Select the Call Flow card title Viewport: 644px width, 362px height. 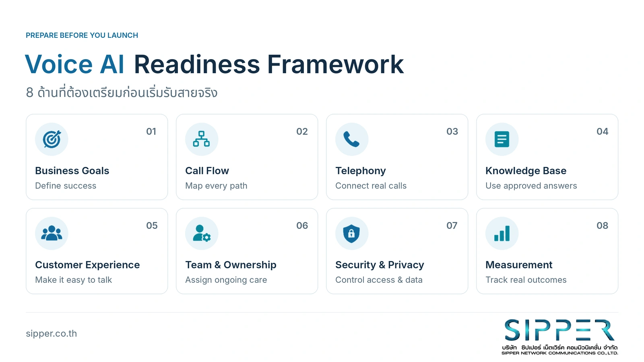coord(207,171)
